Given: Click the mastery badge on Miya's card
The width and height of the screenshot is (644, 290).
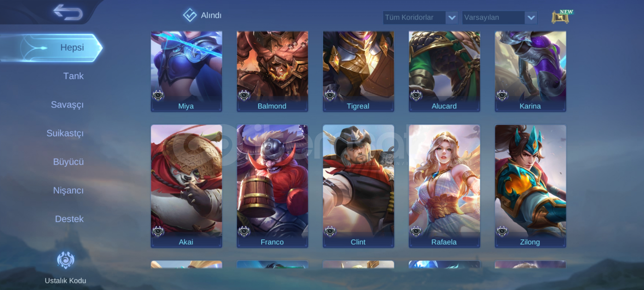Looking at the screenshot, I should click(x=158, y=95).
